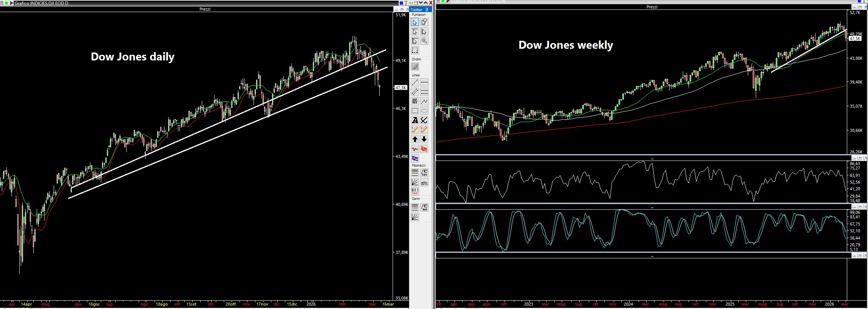Select the 'Dow Jones daily' text annotation
Screen dimensions: 868x309
coord(133,57)
